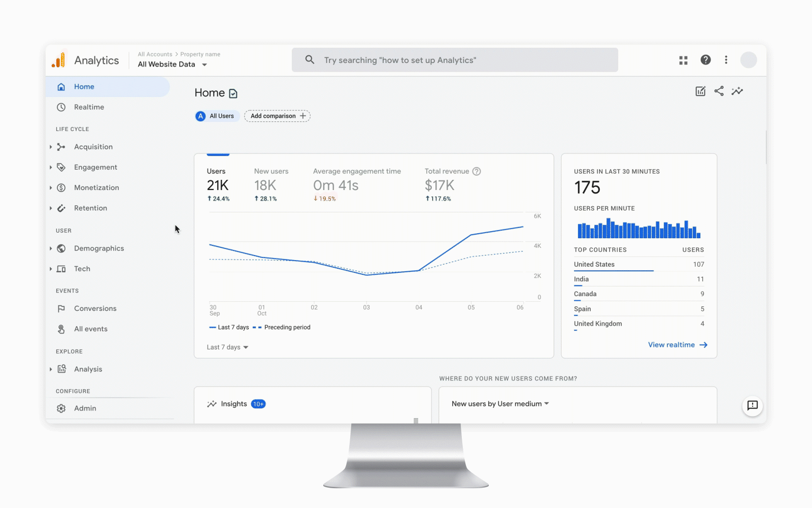Go to Home in the sidebar

(x=108, y=87)
